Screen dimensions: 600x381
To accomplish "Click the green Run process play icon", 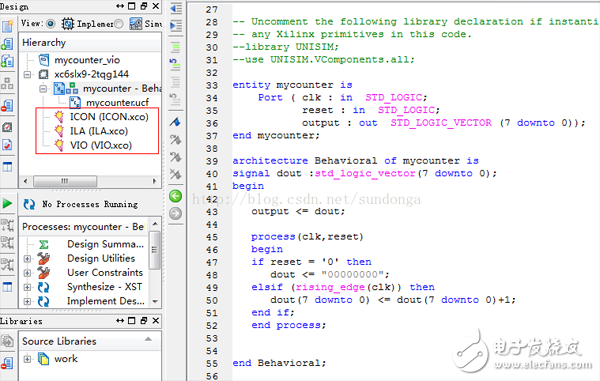I will [7, 204].
